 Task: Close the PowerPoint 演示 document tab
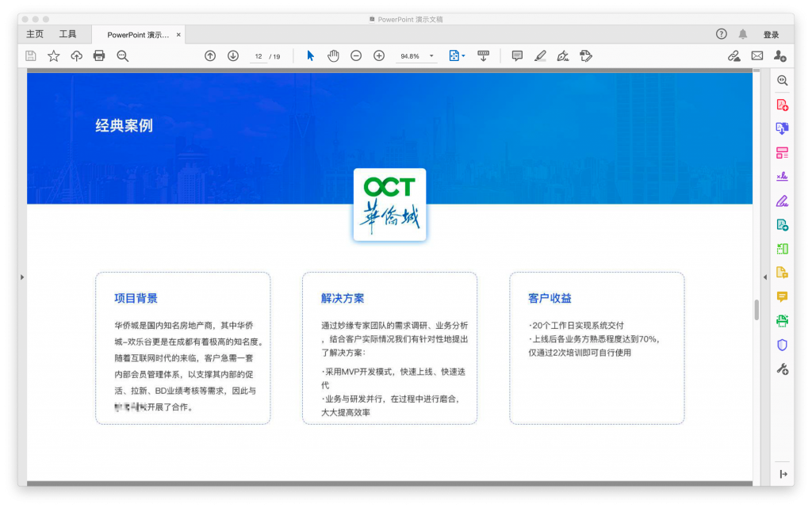point(178,35)
